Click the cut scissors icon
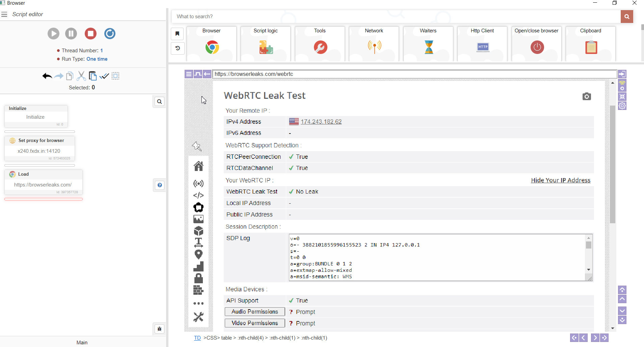Screen dimensions: 644x347 (x=81, y=76)
